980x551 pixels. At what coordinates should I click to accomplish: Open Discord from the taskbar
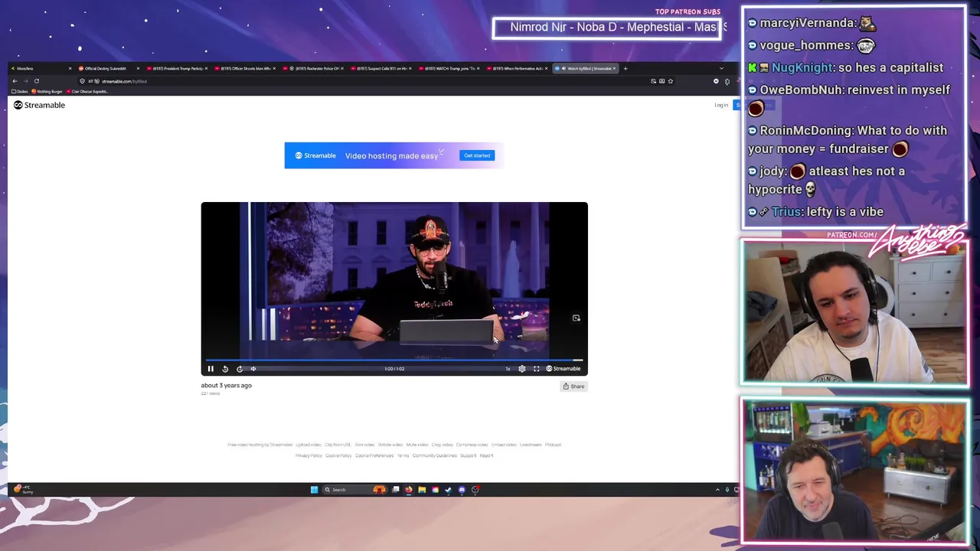pos(462,490)
